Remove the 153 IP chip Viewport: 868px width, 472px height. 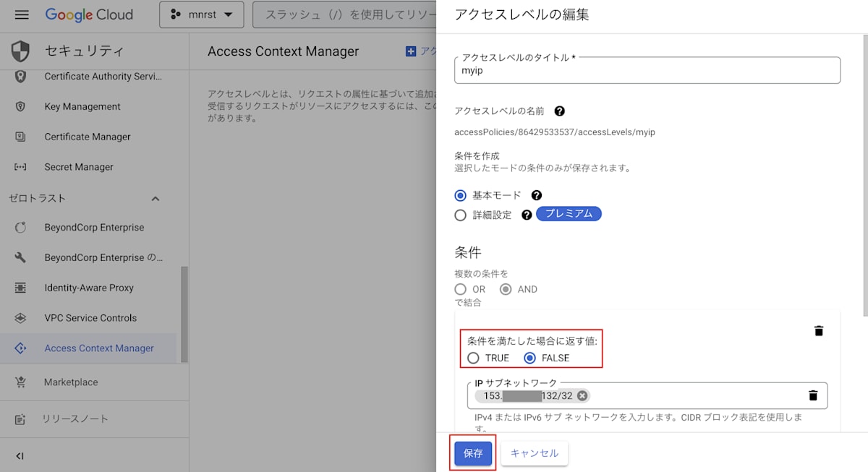[x=582, y=395]
